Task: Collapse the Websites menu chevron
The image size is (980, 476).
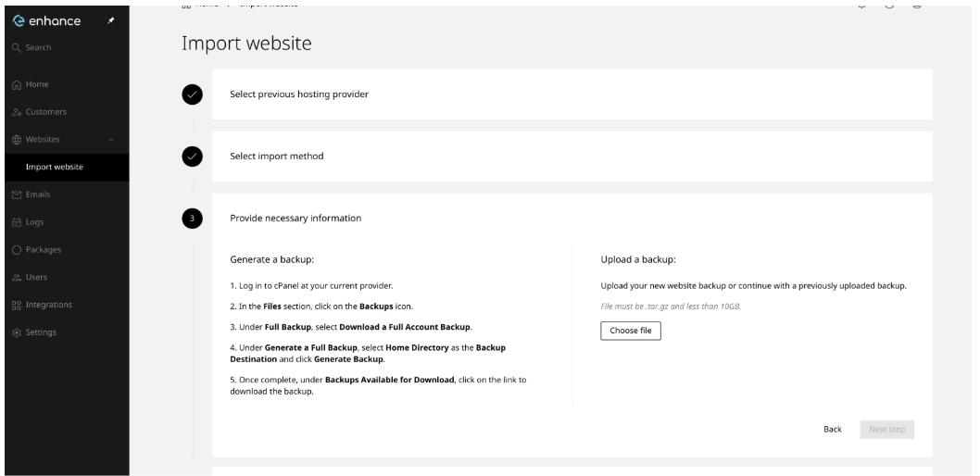Action: (x=111, y=140)
